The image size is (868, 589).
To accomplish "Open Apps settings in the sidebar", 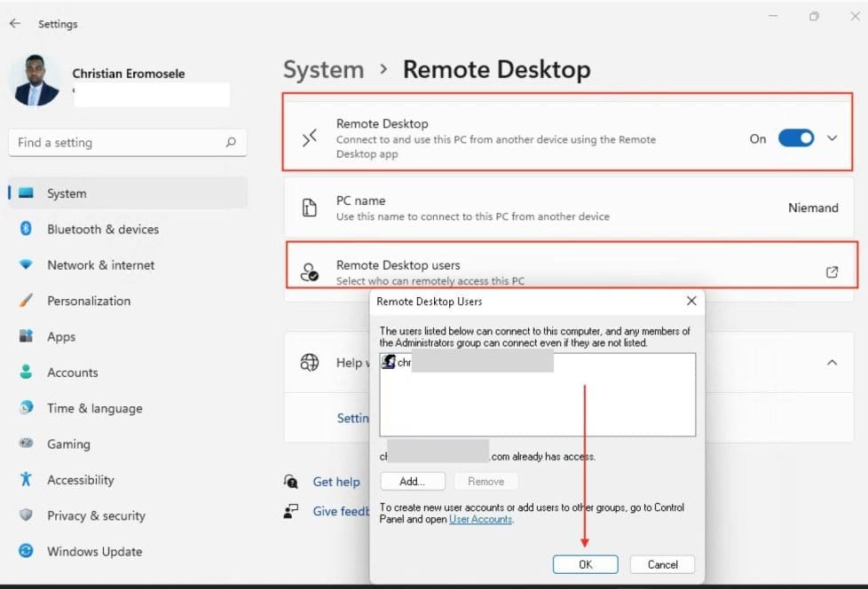I will [x=61, y=336].
